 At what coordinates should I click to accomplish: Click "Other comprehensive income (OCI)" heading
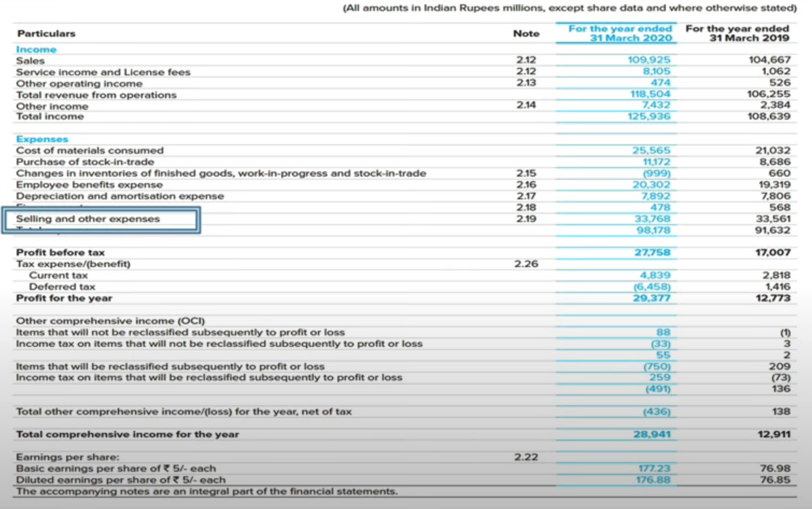pos(110,321)
